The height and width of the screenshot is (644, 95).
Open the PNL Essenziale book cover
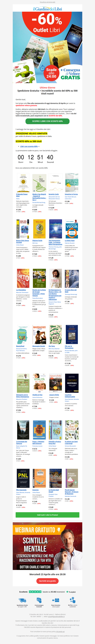(x=23, y=478)
